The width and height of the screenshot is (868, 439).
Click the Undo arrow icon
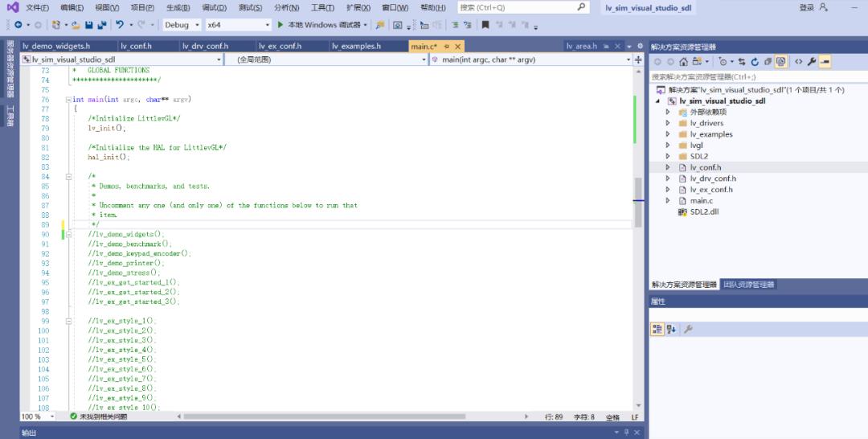tap(120, 25)
